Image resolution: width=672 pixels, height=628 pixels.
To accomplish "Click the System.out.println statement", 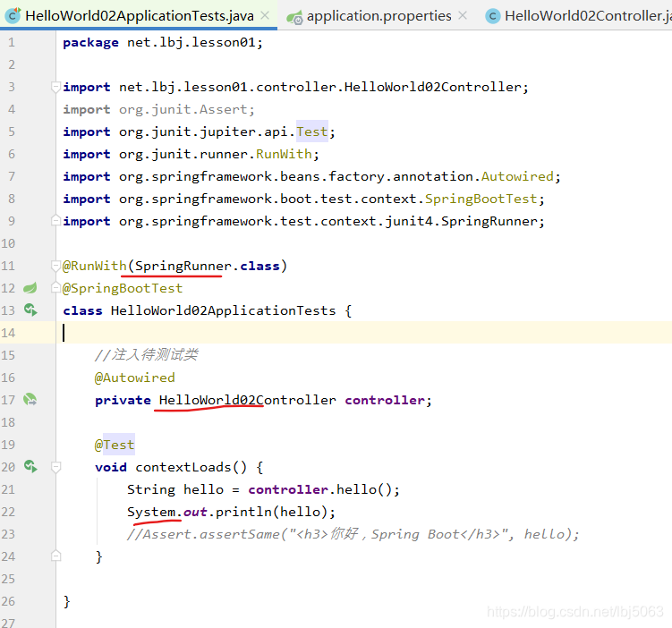I will click(231, 512).
